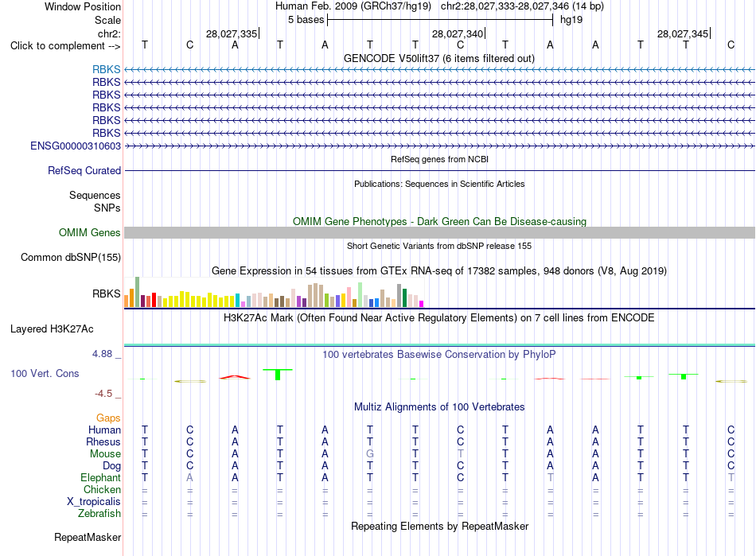The image size is (756, 556).
Task: Open the 100 Vert. Cons track label
Action: coord(45,373)
